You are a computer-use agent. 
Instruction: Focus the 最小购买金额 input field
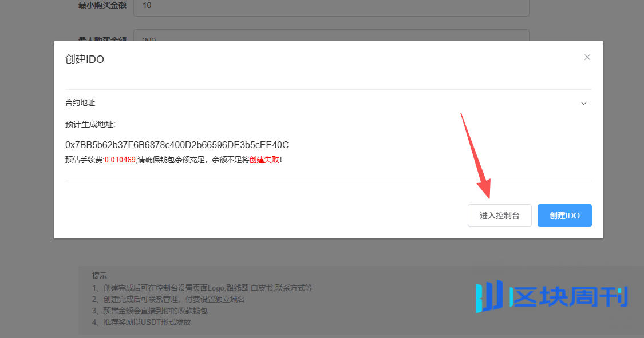tap(331, 6)
